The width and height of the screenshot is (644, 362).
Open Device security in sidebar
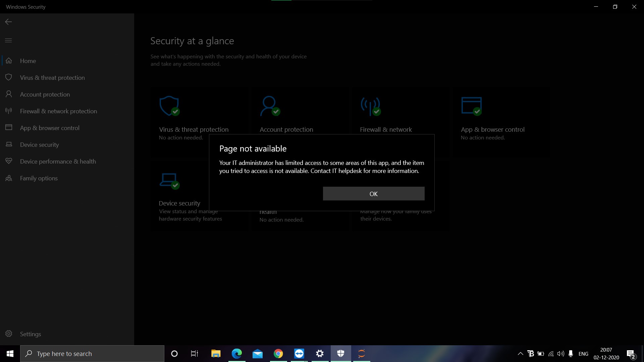coord(67,144)
